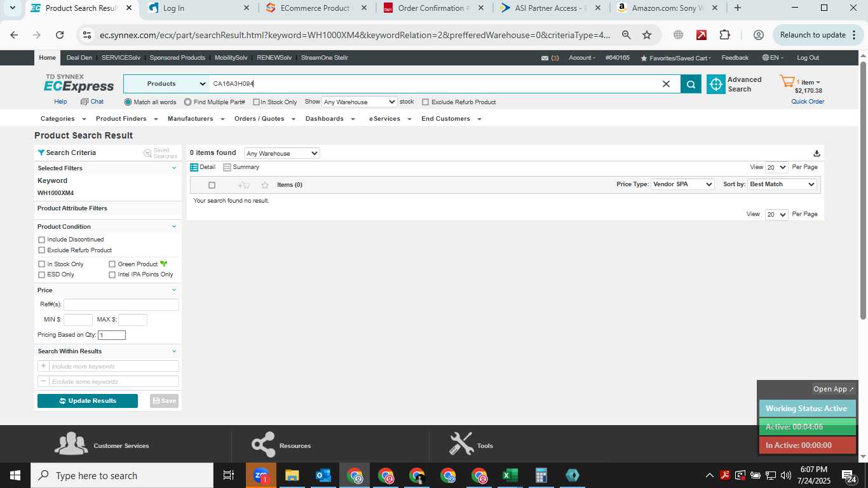Open the Categories menu
Screen dimensions: 868x488
(62, 119)
